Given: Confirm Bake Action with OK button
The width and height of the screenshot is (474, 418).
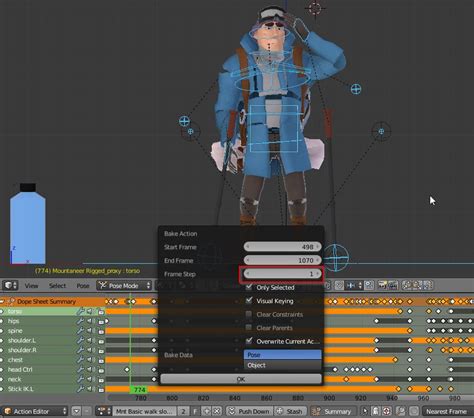Looking at the screenshot, I should (241, 379).
